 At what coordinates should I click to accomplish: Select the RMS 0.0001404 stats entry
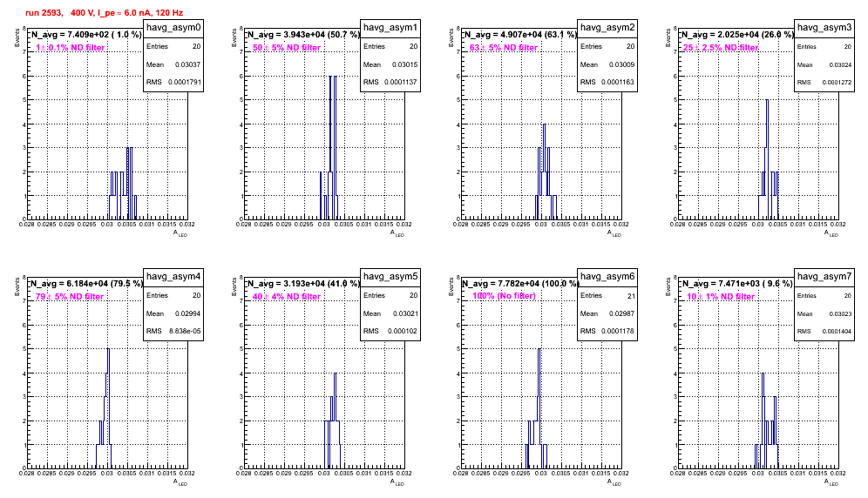(824, 331)
